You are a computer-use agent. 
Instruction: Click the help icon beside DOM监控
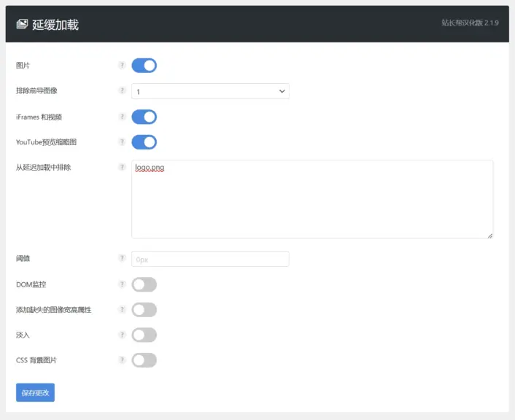[x=122, y=284]
